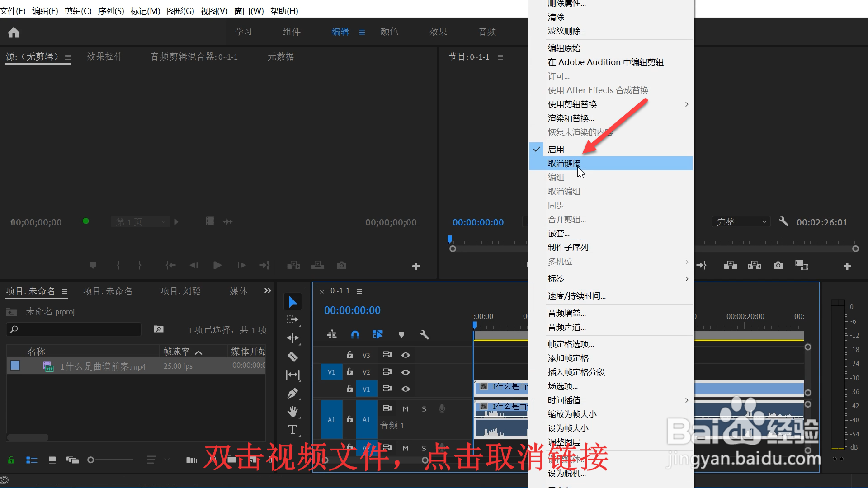Choose 速度/持续时间... menu entry
Image resolution: width=868 pixels, height=488 pixels.
pos(576,296)
